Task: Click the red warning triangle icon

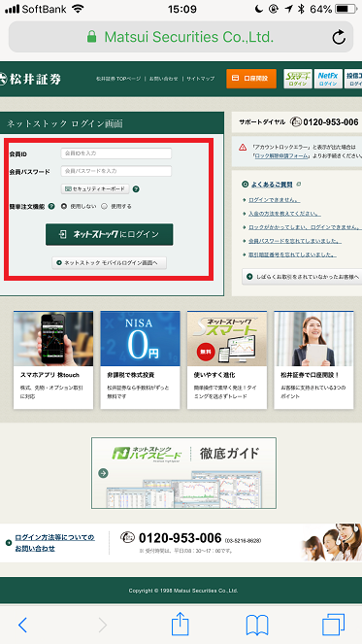Action: pyautogui.click(x=243, y=147)
